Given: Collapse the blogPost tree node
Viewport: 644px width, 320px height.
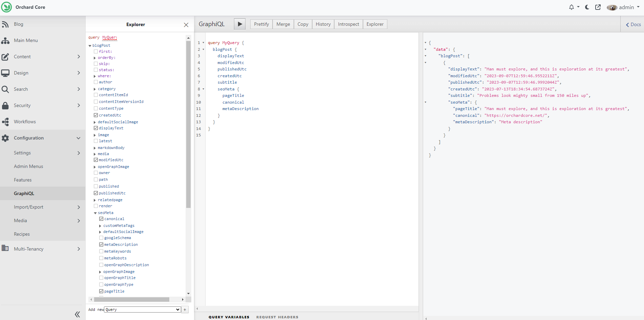Looking at the screenshot, I should pyautogui.click(x=90, y=46).
